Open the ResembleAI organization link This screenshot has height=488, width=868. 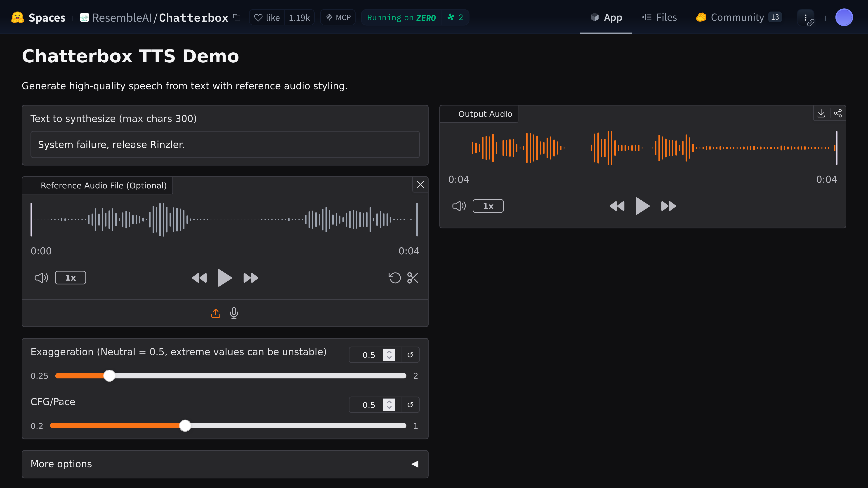click(x=122, y=18)
